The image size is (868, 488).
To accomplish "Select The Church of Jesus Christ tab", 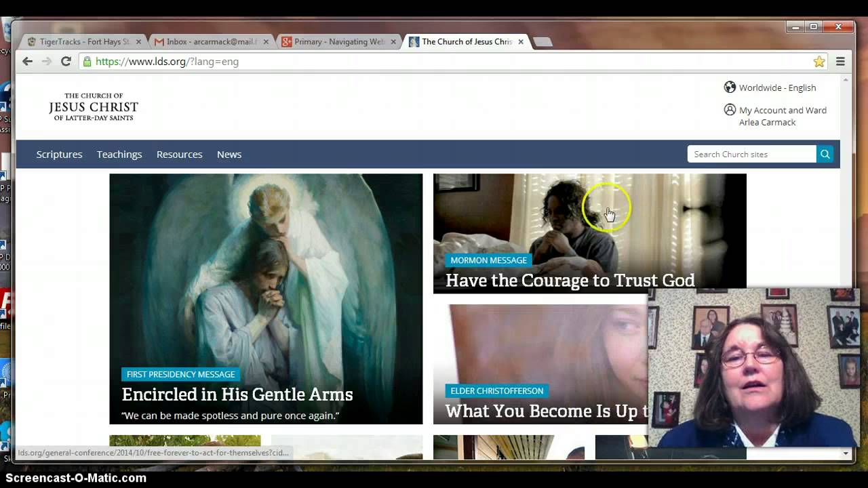I will [x=467, y=41].
